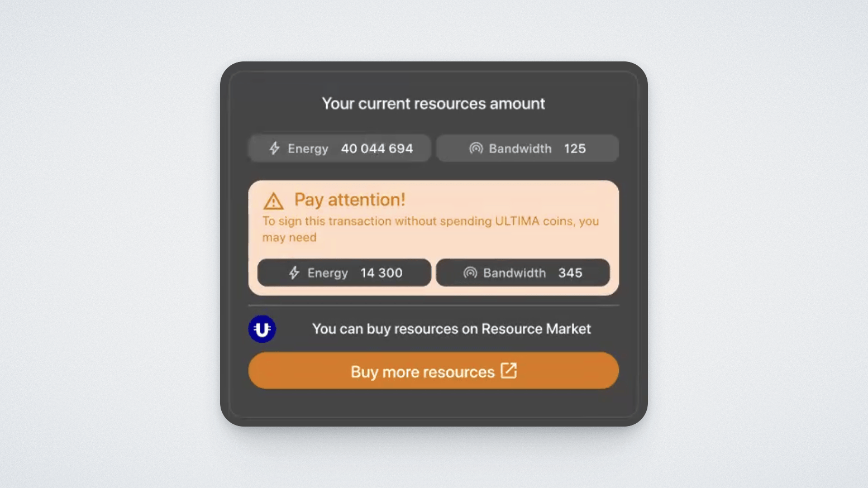
Task: Click the Energy label inside the warning box
Action: click(x=327, y=273)
